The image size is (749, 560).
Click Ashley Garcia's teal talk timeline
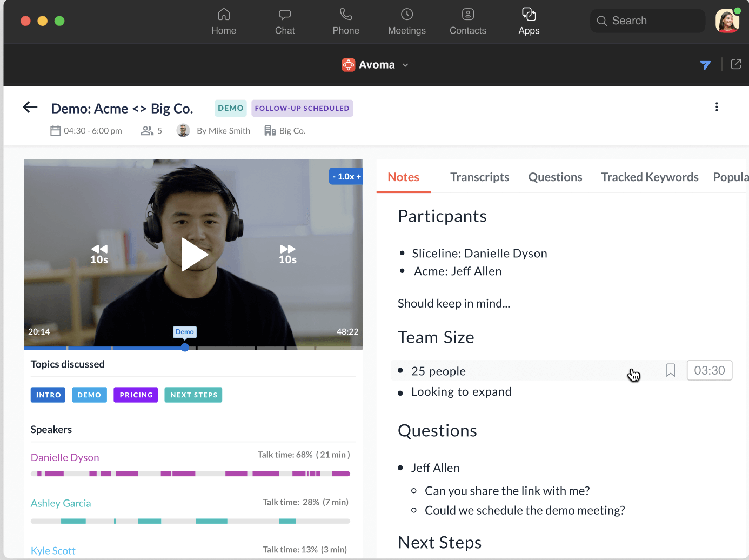coord(190,521)
